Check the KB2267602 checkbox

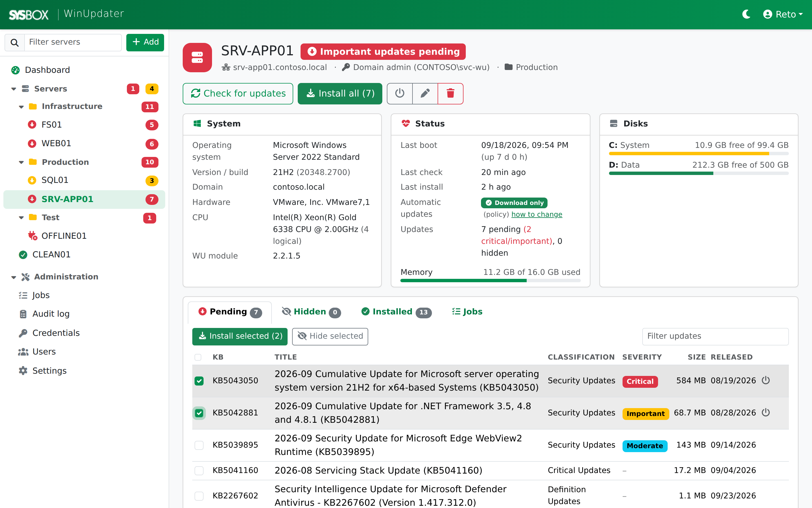click(199, 496)
